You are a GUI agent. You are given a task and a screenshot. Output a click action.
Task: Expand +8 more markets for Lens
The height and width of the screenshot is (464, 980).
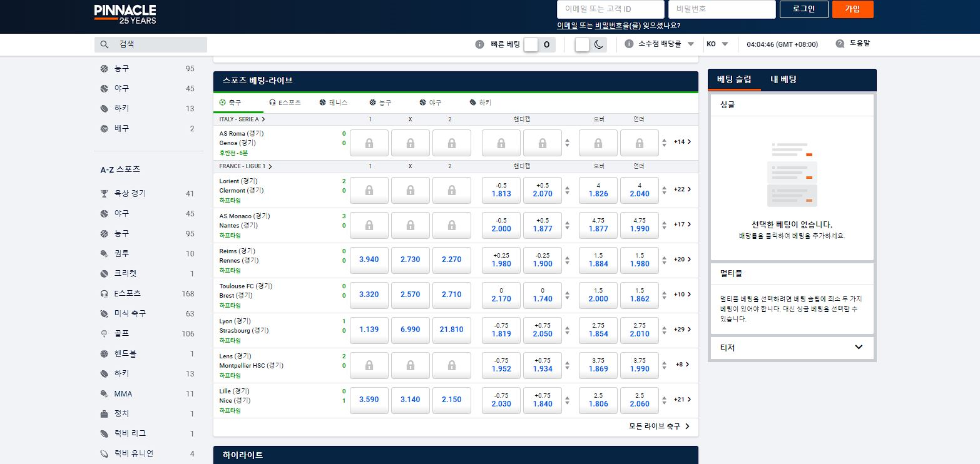(682, 365)
